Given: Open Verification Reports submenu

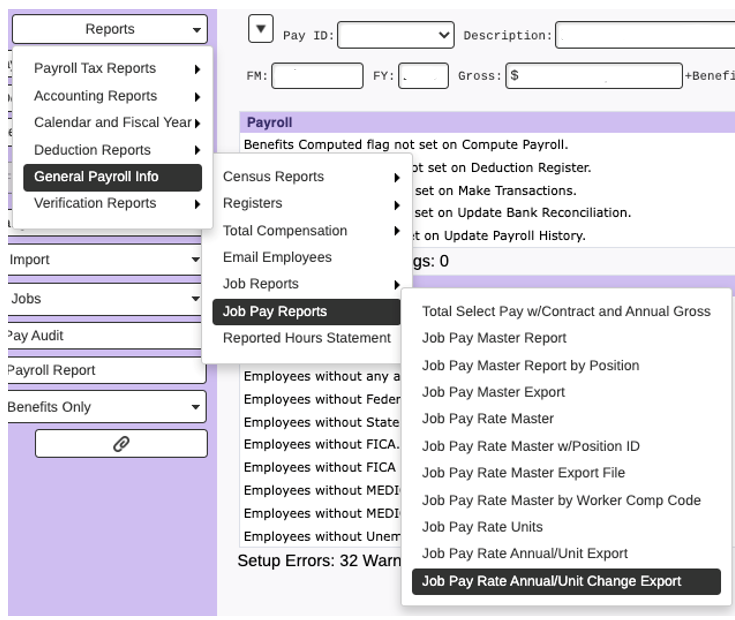Looking at the screenshot, I should point(112,203).
